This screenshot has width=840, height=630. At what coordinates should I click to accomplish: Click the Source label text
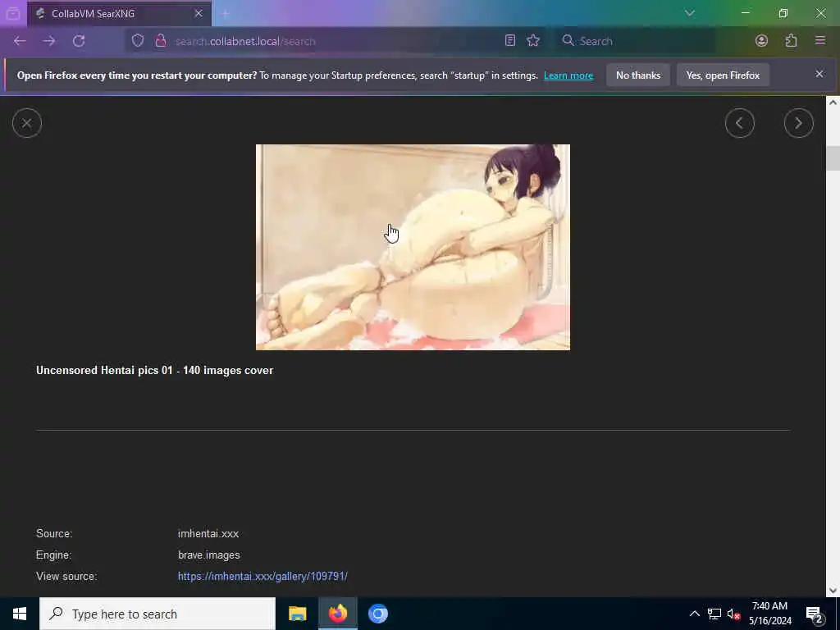click(54, 533)
